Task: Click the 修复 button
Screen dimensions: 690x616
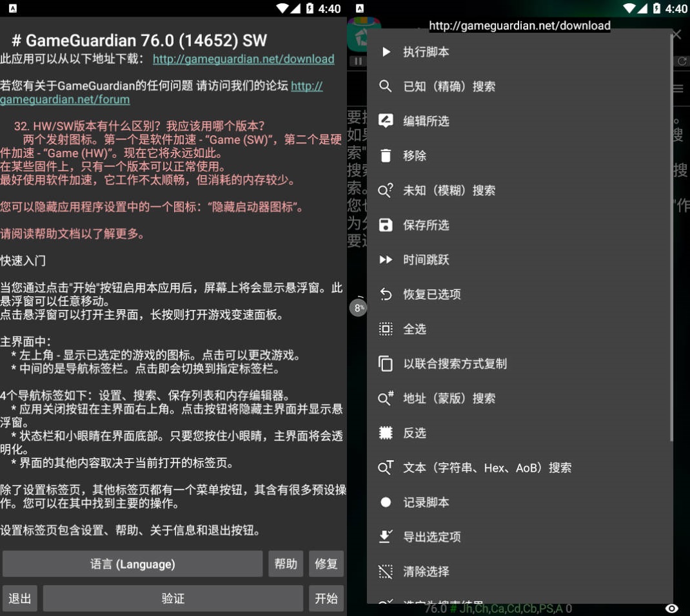Action: click(326, 564)
